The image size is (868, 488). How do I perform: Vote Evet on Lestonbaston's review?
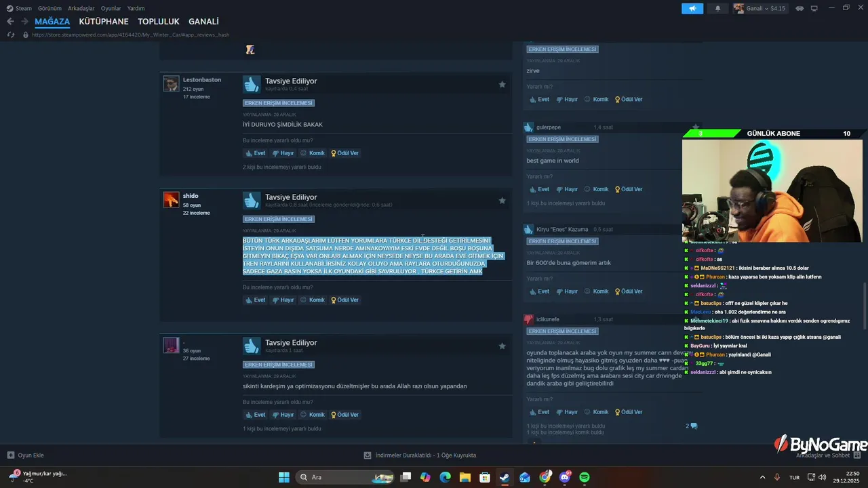click(x=255, y=153)
